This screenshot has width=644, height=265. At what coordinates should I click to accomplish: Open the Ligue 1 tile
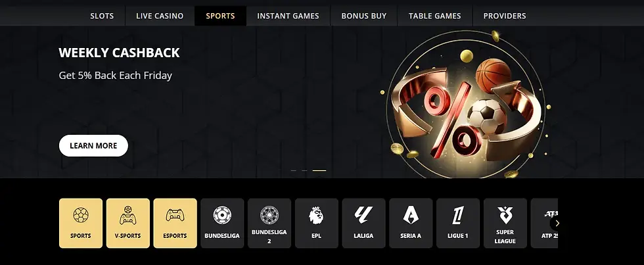click(458, 223)
